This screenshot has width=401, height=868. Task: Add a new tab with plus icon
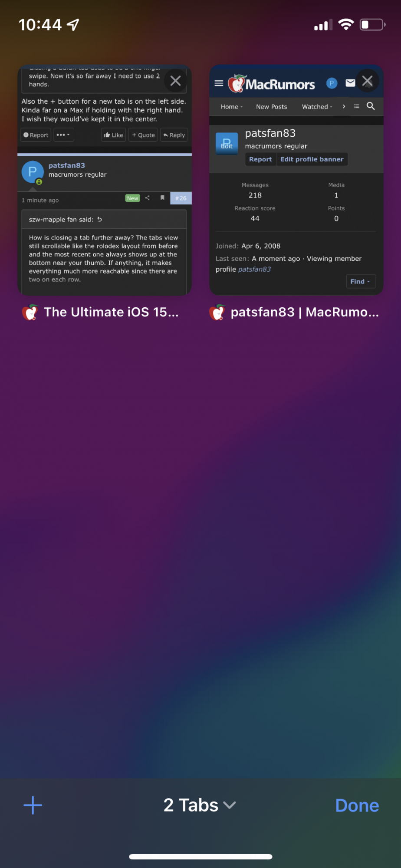(33, 806)
